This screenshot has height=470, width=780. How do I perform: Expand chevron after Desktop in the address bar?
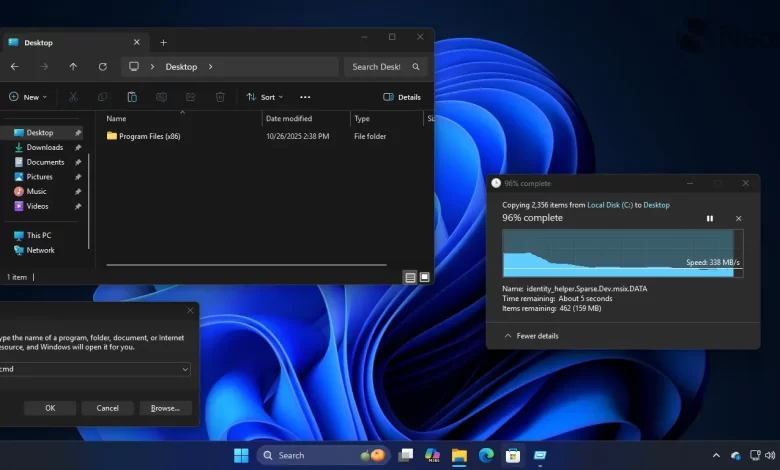click(210, 67)
